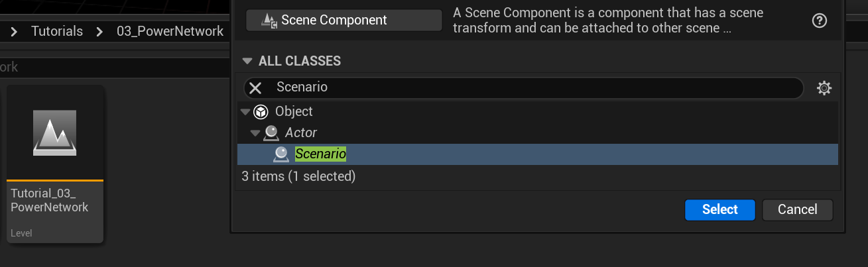
Task: Click the Scenario class icon
Action: tap(281, 154)
